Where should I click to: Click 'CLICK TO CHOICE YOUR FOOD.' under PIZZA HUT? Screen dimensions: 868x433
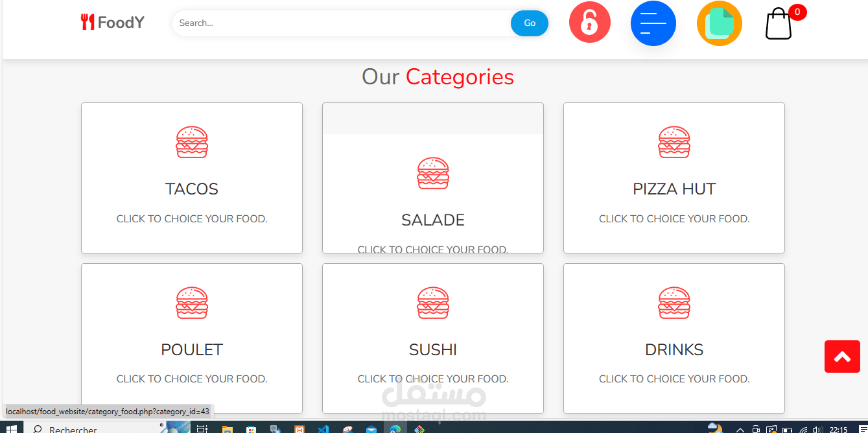click(674, 219)
